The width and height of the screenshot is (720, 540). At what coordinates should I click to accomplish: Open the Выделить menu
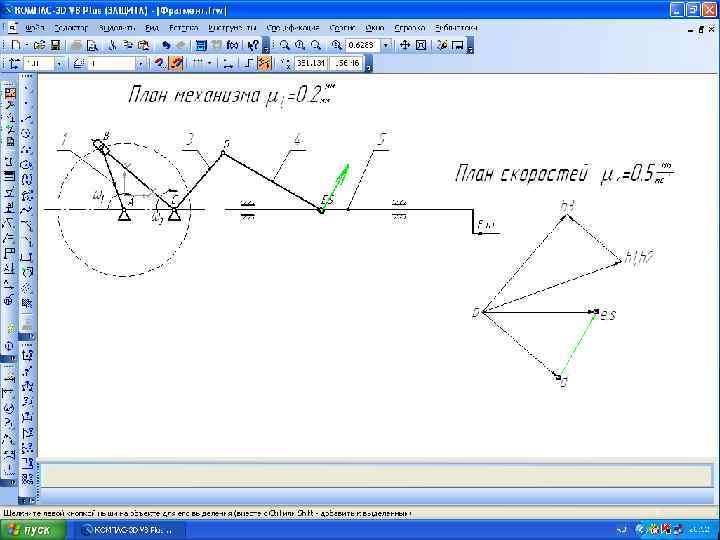(117, 28)
